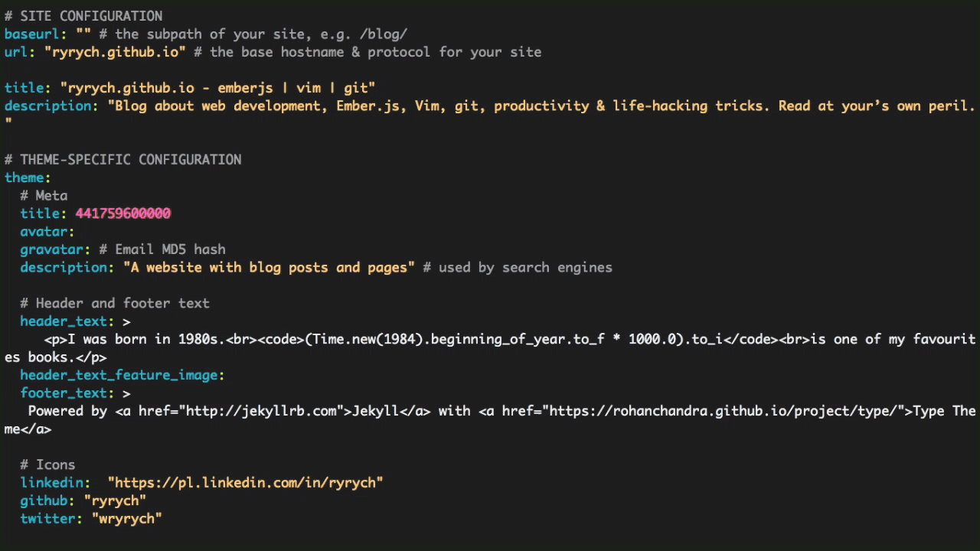Viewport: 980px width, 551px height.
Task: Click the github value "ryrych"
Action: [115, 500]
